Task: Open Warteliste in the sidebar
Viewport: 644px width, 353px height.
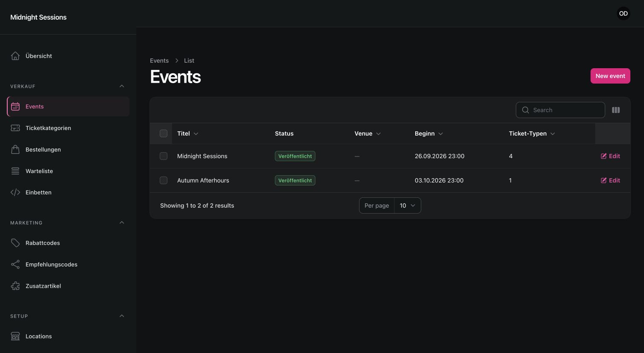Action: pyautogui.click(x=68, y=171)
